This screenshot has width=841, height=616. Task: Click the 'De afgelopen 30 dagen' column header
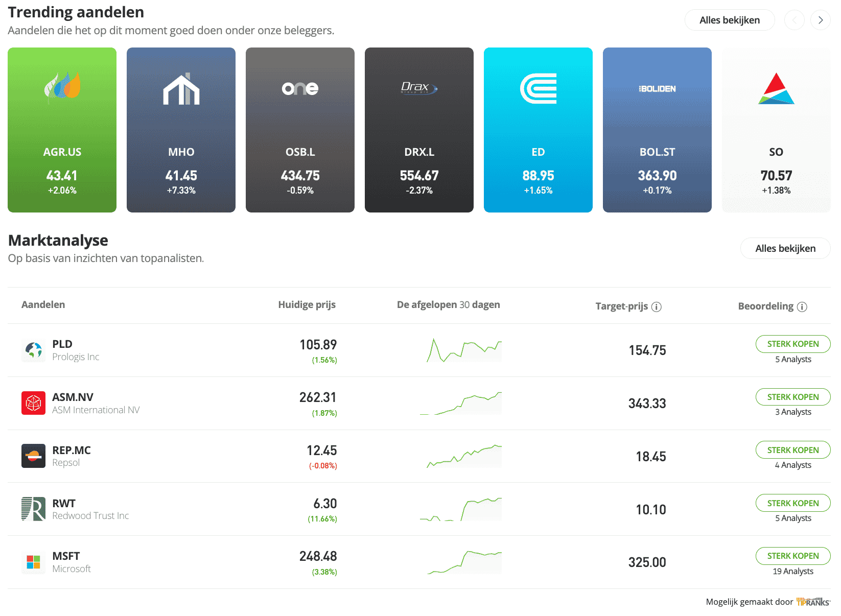coord(449,305)
